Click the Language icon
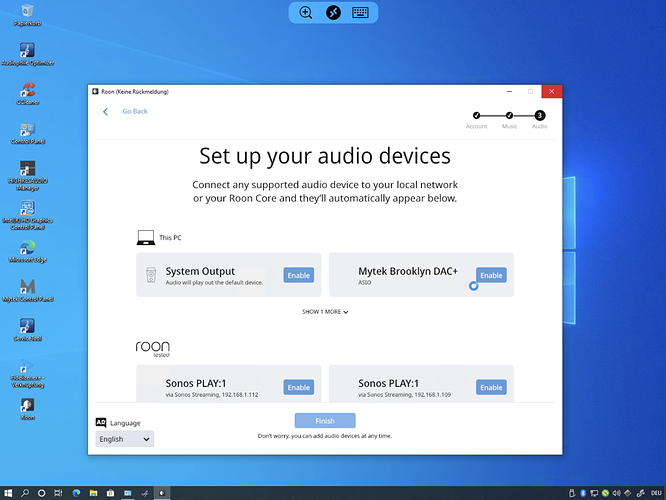This screenshot has width=666, height=500. click(101, 422)
